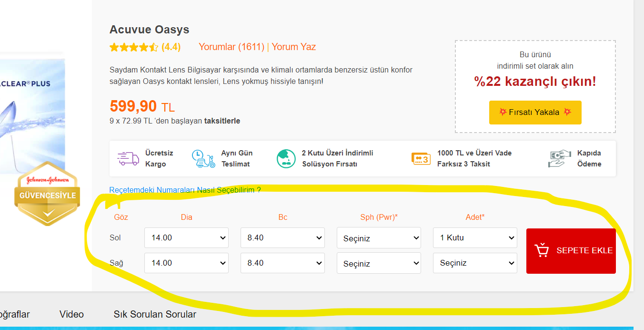
Task: Click the Adet* column header
Action: coord(475,217)
